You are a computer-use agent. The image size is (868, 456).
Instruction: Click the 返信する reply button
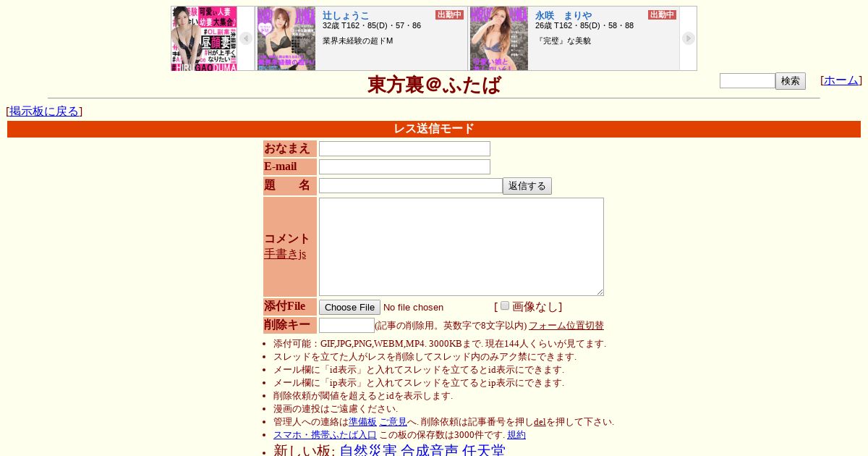click(x=527, y=186)
